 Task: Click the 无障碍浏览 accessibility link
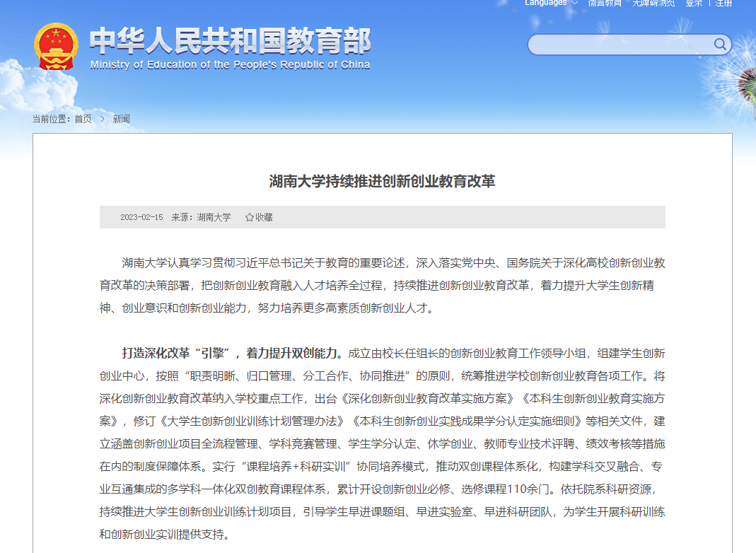point(653,3)
